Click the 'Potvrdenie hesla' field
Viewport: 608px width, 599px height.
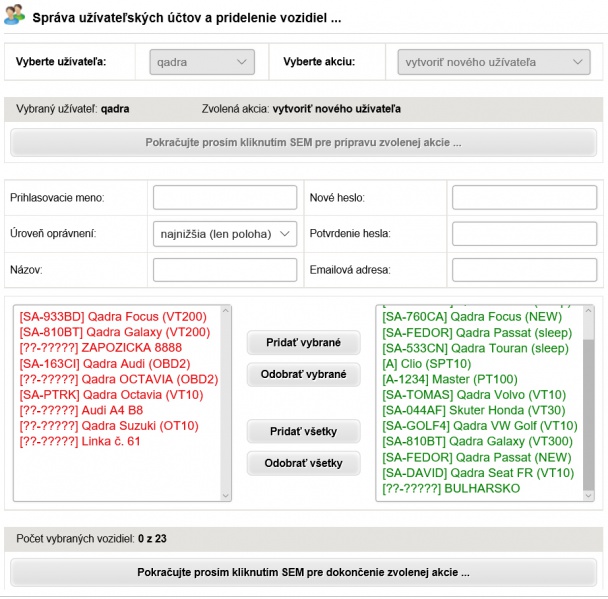(524, 234)
